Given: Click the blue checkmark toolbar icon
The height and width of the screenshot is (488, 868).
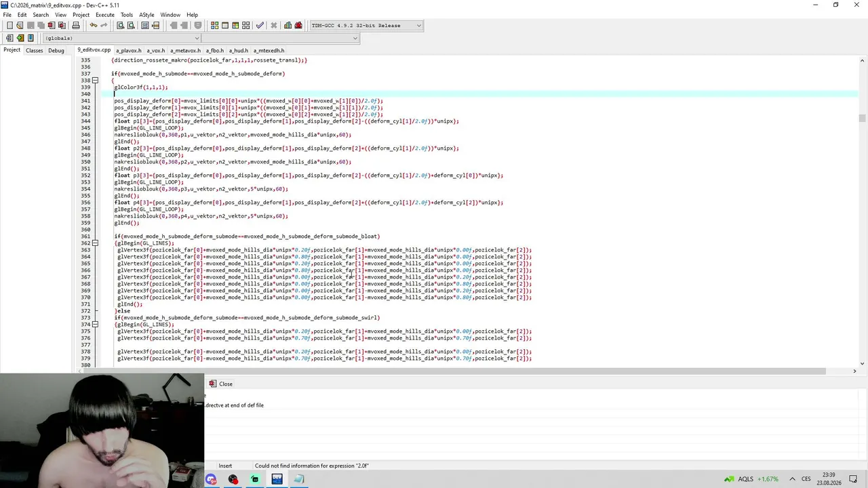Looking at the screenshot, I should click(x=260, y=26).
